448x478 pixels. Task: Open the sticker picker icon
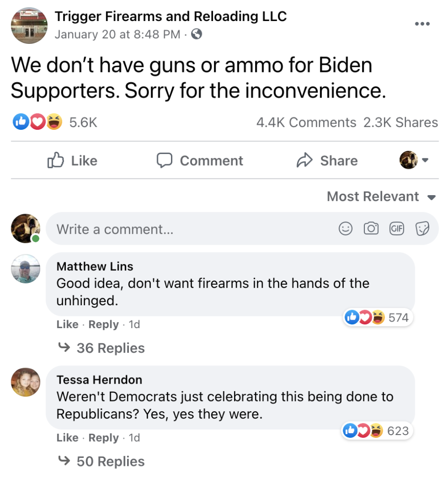click(422, 229)
